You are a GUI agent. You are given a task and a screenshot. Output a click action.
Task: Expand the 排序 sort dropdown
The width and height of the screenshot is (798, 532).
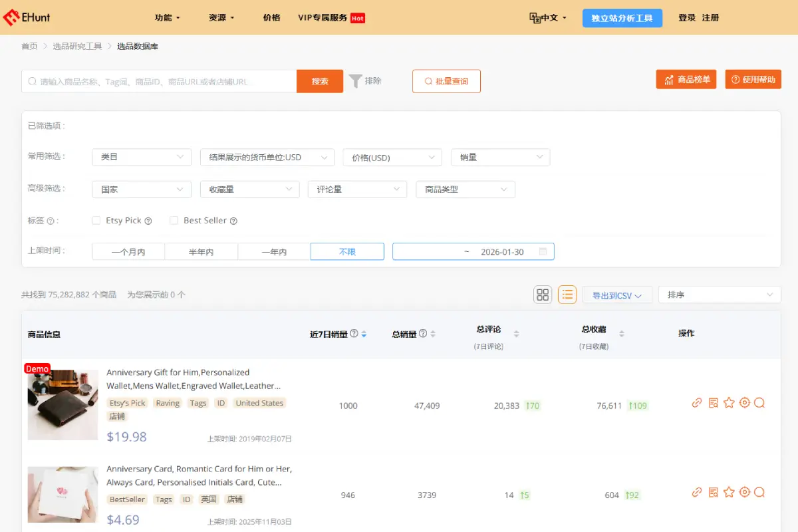[x=719, y=294]
